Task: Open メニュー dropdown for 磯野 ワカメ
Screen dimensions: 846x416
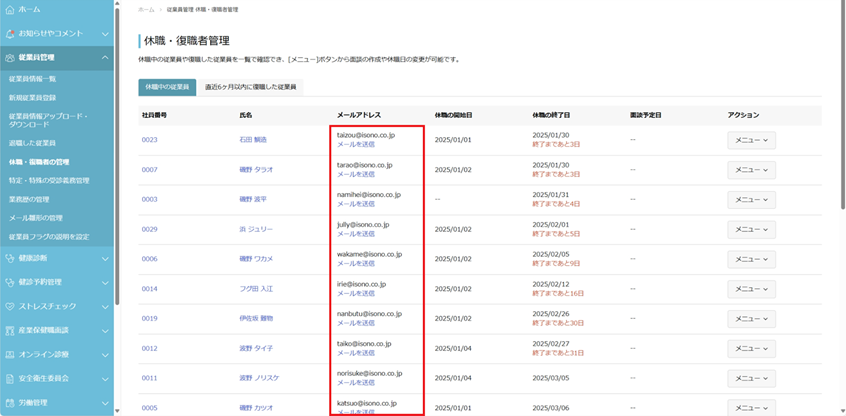Action: (x=752, y=259)
